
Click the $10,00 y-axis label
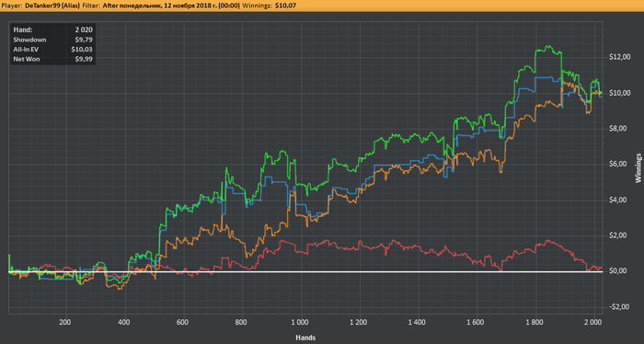pyautogui.click(x=619, y=93)
